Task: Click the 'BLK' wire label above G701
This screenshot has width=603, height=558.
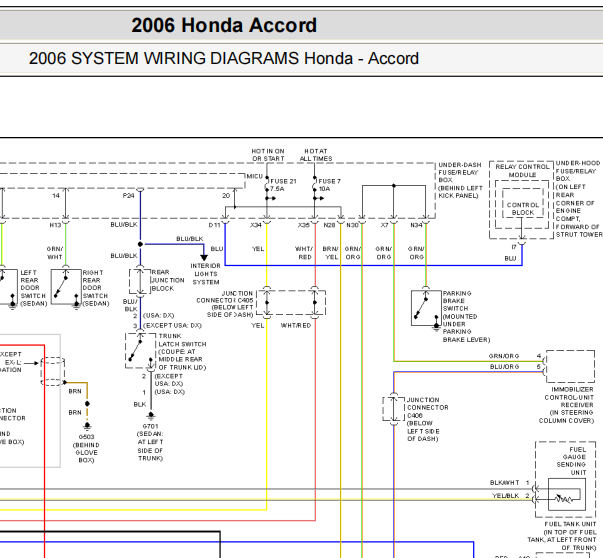Action: [x=140, y=404]
